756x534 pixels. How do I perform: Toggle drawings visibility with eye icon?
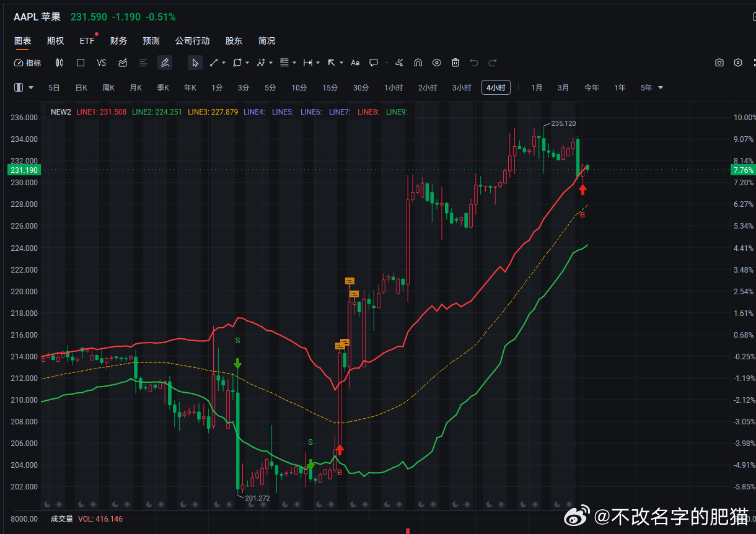(x=437, y=63)
